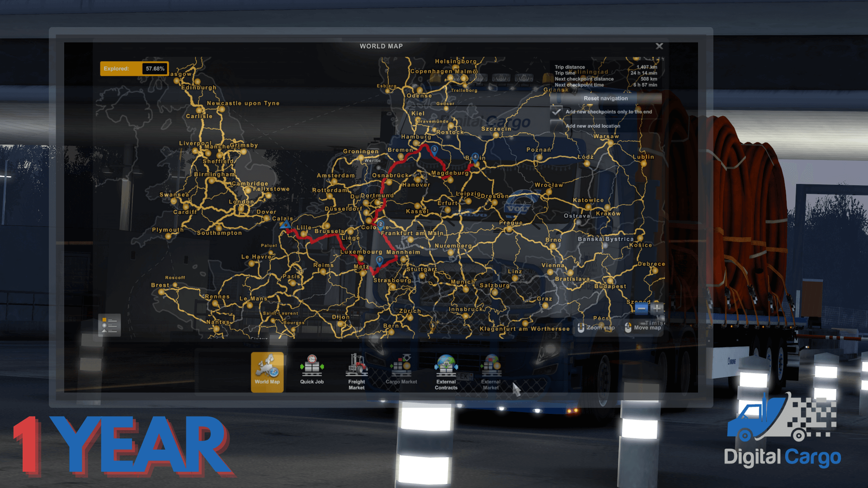Show the map legend panel
This screenshot has height=488, width=868.
109,325
